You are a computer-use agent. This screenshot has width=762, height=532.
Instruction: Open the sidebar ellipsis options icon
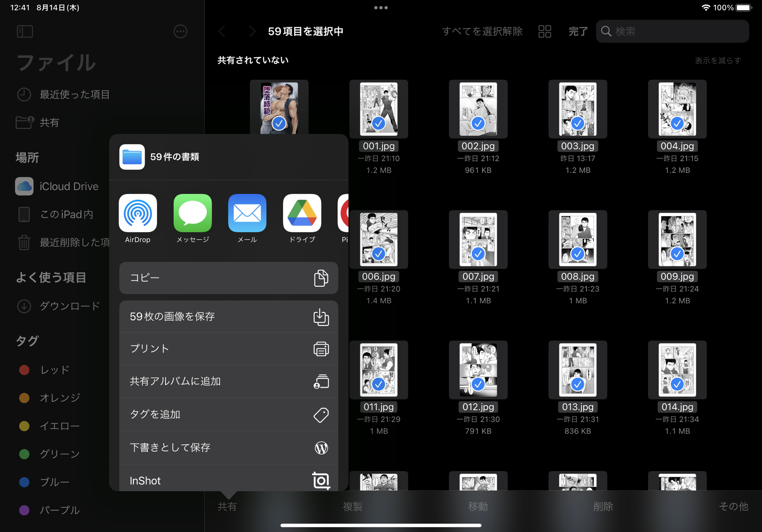click(180, 31)
